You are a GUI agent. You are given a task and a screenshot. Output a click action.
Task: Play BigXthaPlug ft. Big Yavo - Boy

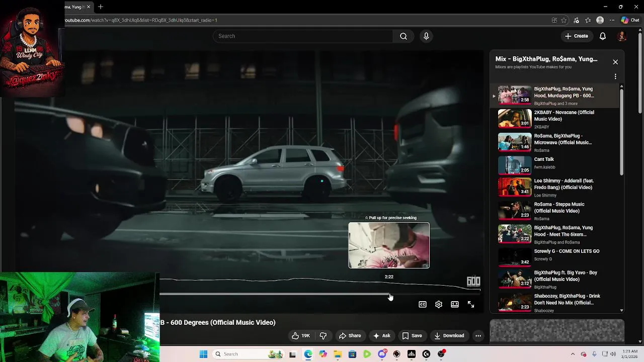(x=555, y=280)
